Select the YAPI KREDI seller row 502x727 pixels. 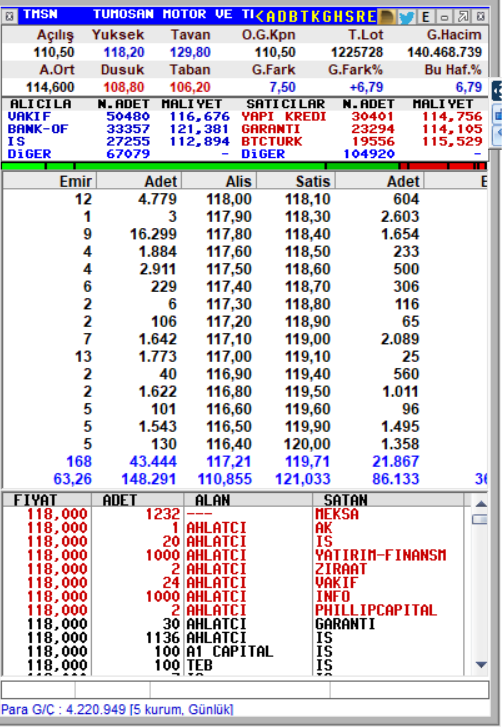pos(362,116)
